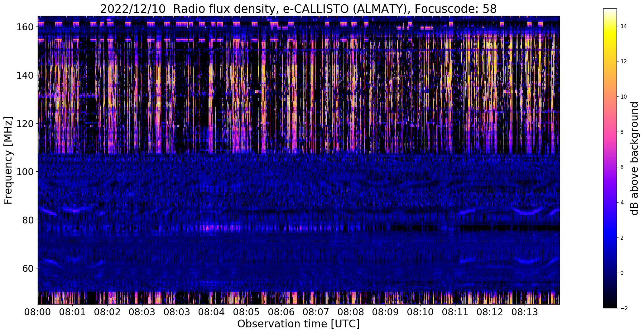Click the colorbar tick value 12
This screenshot has width=644, height=333.
pos(623,61)
